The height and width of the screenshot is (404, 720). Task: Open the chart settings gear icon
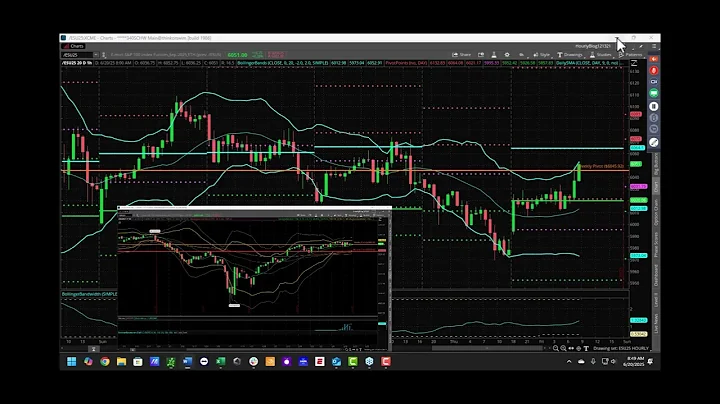[507, 55]
